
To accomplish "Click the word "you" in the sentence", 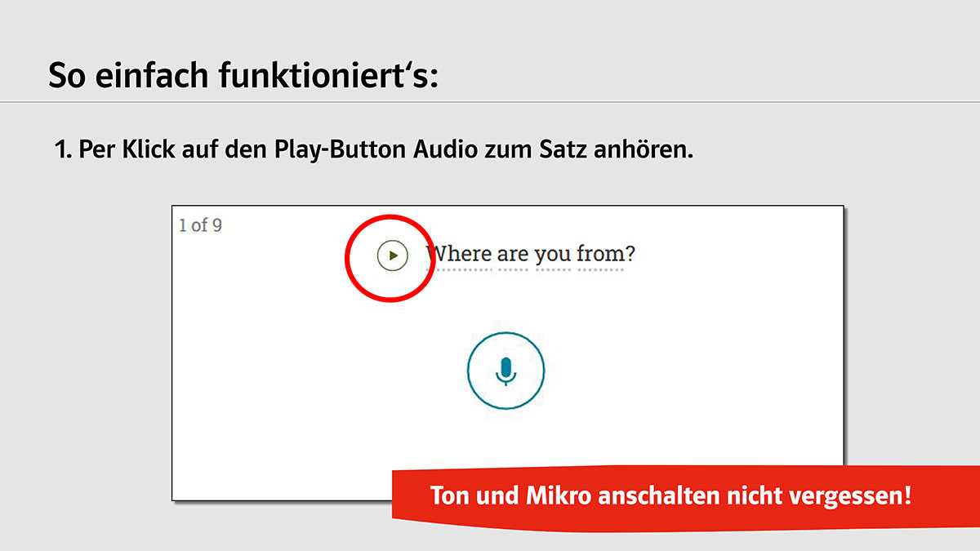I will click(x=553, y=256).
